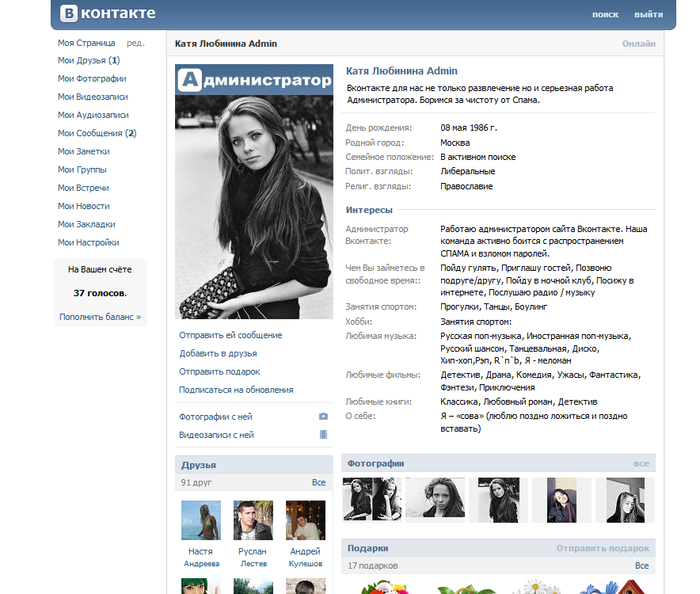This screenshot has height=594, width=700.
Task: Open the color photo thumbnail in Фотографии
Action: (561, 500)
